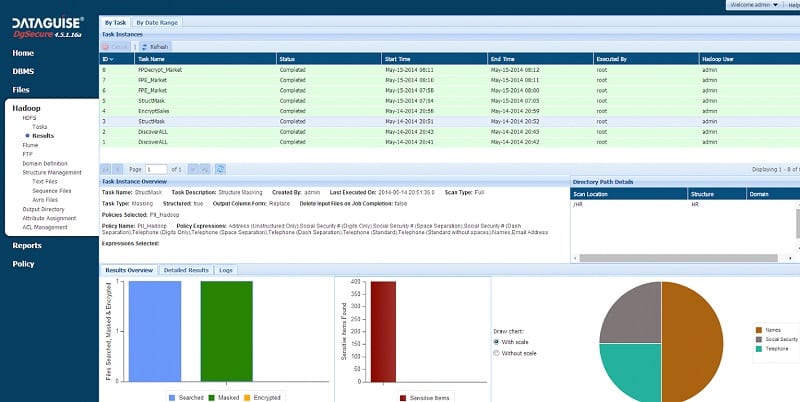This screenshot has width=800, height=402.
Task: Open Sequence Files item
Action: [x=52, y=191]
